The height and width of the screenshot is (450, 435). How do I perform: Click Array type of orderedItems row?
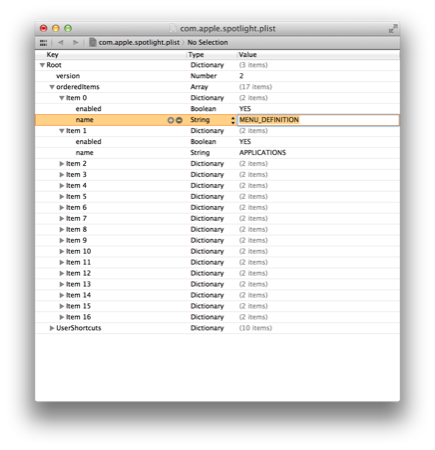[199, 87]
